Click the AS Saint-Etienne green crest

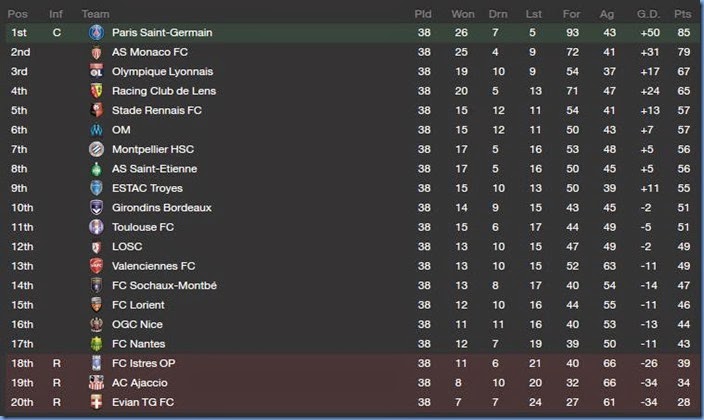[96, 169]
